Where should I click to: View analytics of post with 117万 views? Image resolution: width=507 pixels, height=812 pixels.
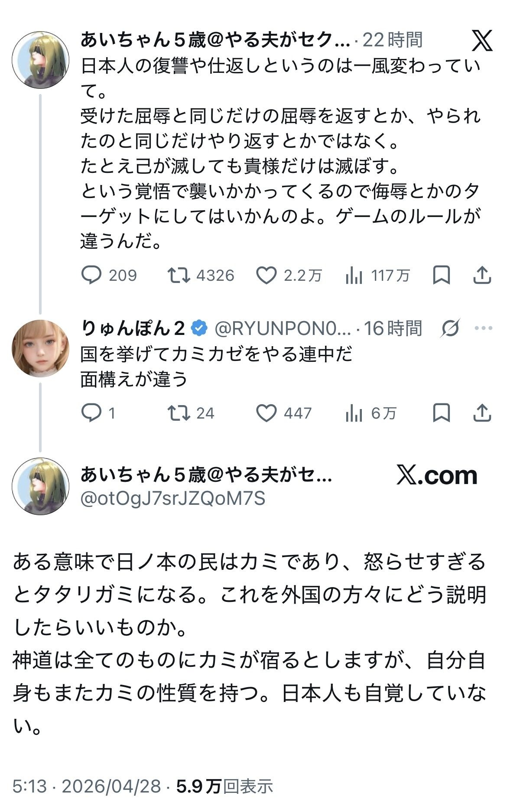[x=354, y=275]
